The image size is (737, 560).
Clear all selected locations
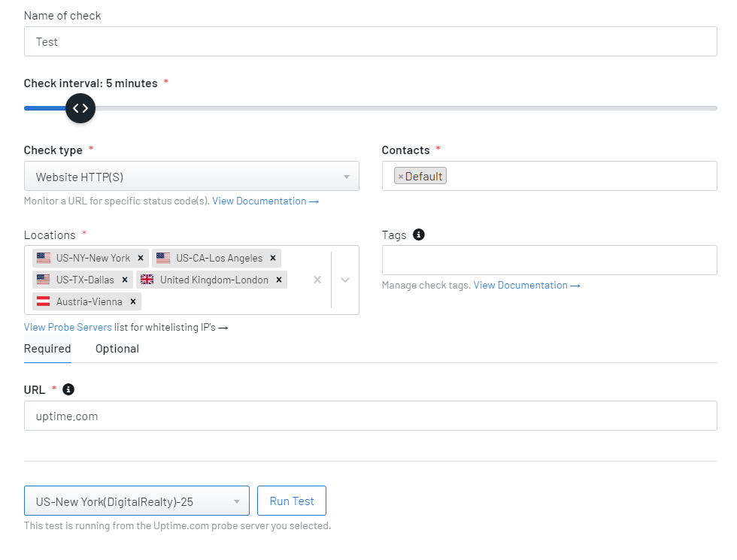317,280
